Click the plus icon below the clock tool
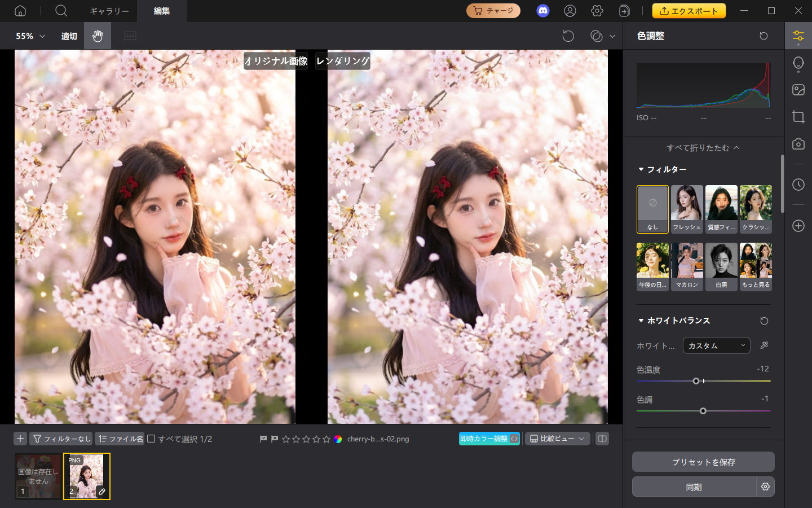812x508 pixels. [798, 226]
